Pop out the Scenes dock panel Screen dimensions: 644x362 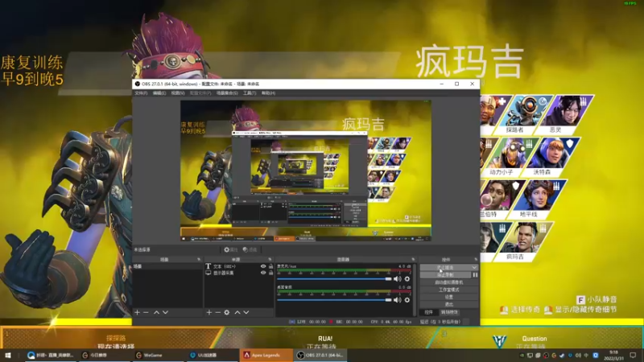[199, 259]
